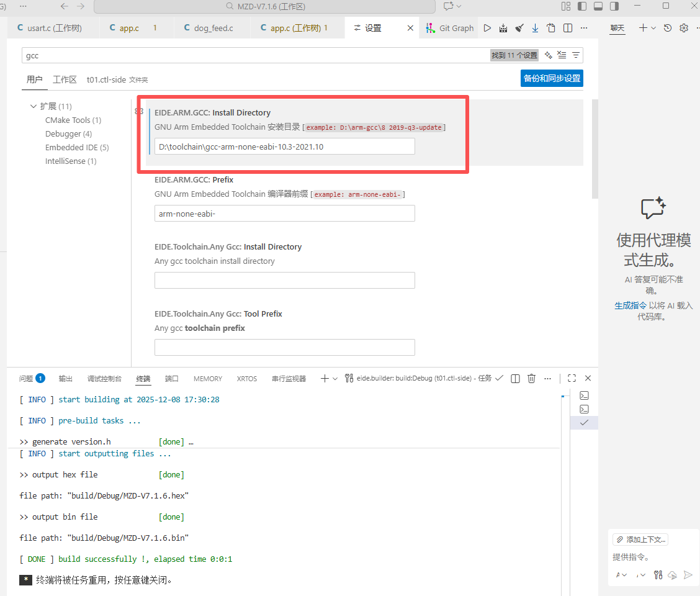
Task: Start a new chat with plus button
Action: (643, 28)
